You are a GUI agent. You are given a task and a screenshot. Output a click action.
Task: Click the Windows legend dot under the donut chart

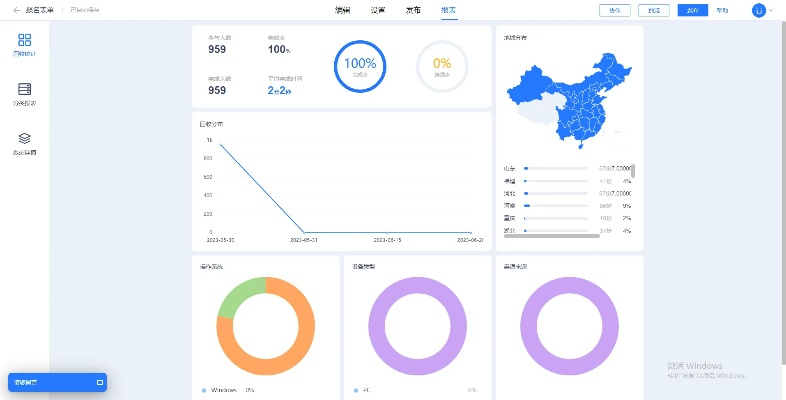coord(203,390)
